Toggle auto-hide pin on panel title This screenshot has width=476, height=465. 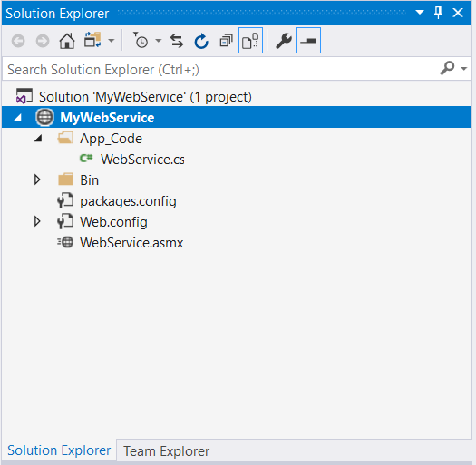click(x=438, y=13)
